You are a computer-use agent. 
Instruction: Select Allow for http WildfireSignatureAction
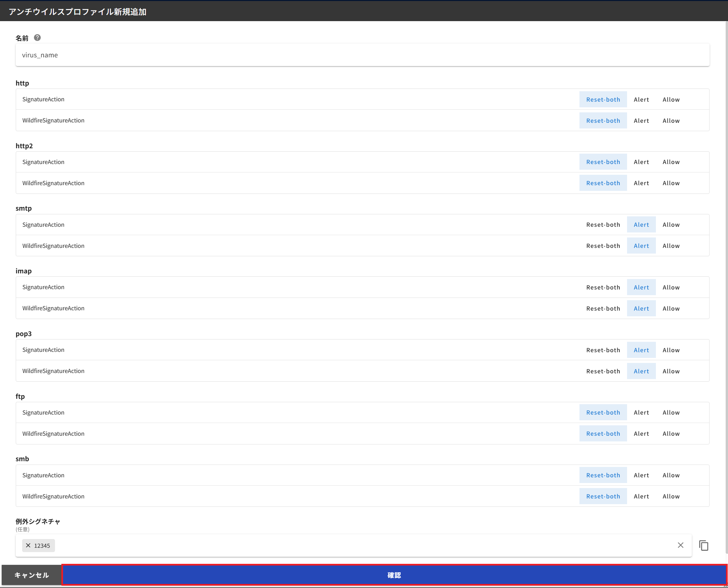coord(671,120)
